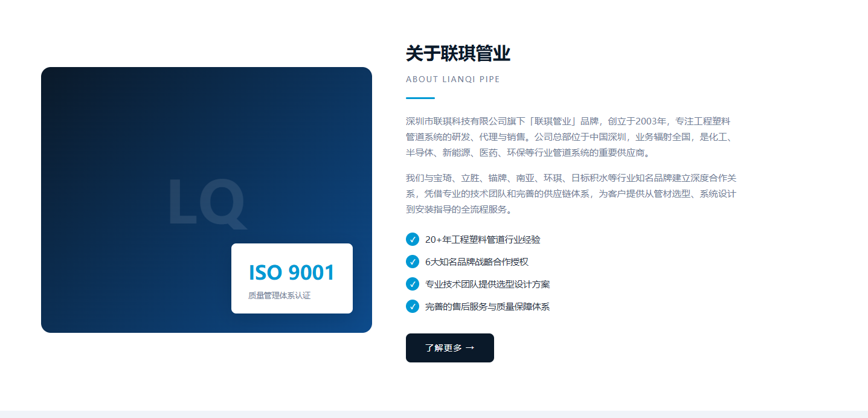Viewport: 868px width, 418px height.
Task: Click the 了解更多 button
Action: 450,348
